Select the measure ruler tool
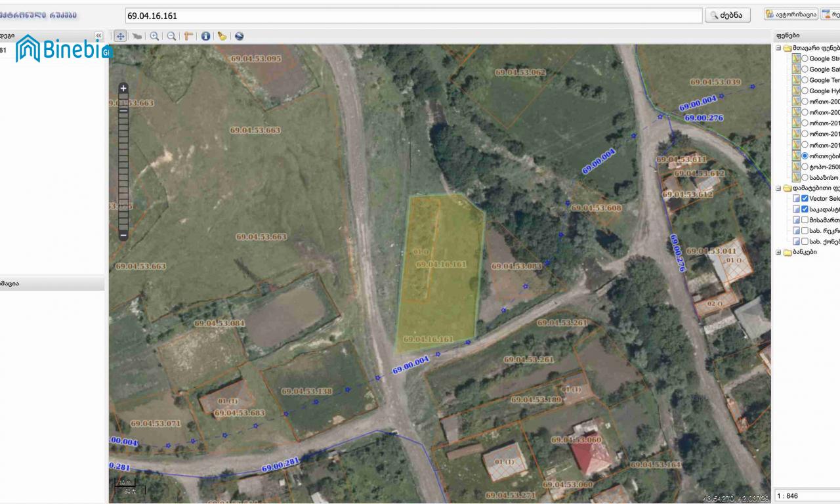Viewport: 840px width, 504px height. (x=188, y=36)
